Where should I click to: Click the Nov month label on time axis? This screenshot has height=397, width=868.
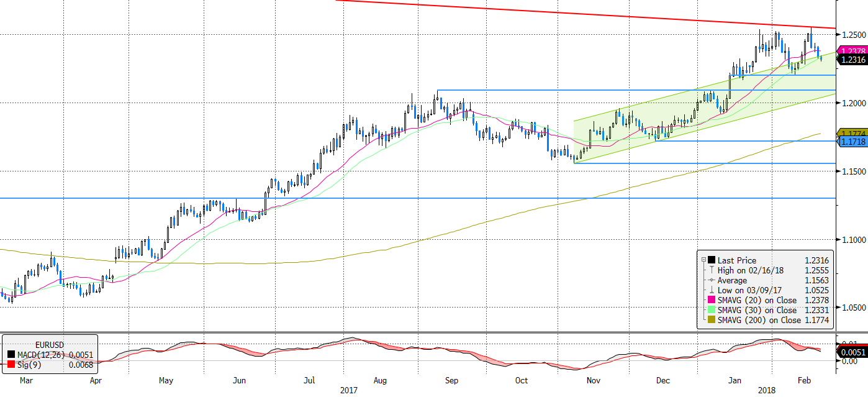(x=594, y=379)
